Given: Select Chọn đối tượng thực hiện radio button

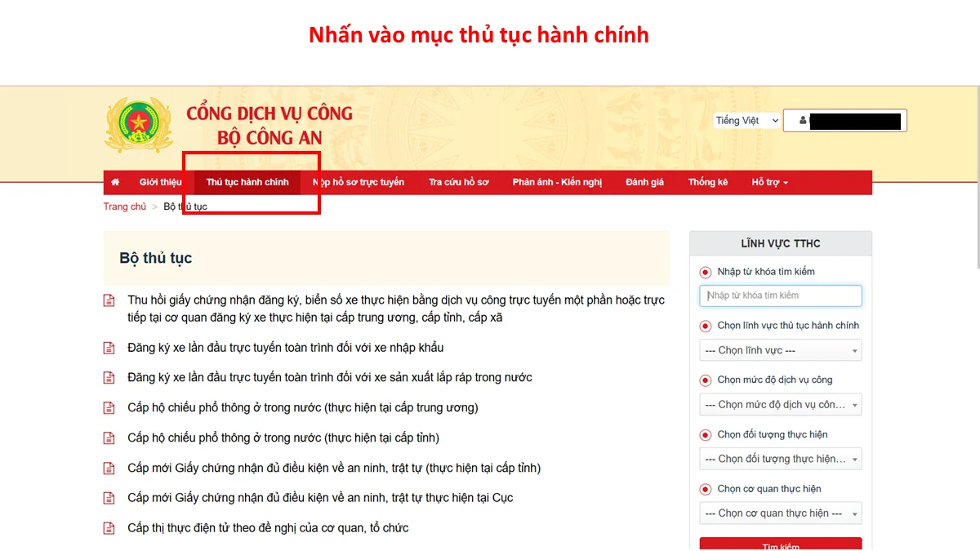Looking at the screenshot, I should point(706,435).
